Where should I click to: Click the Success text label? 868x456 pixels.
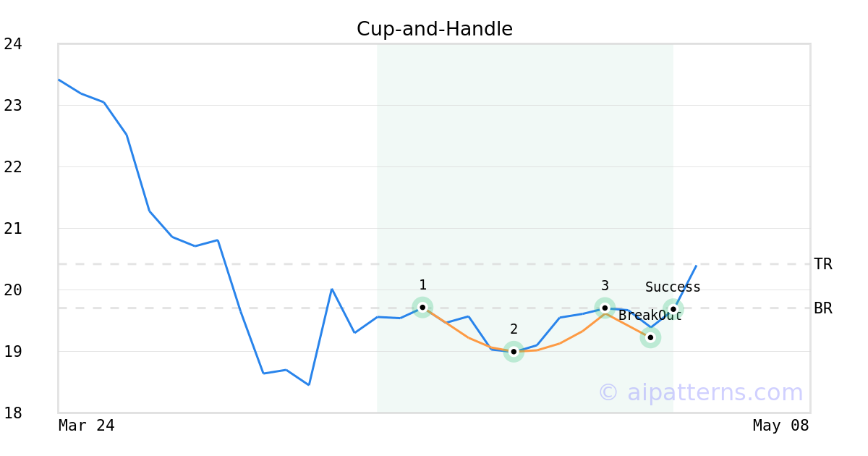[x=673, y=287]
